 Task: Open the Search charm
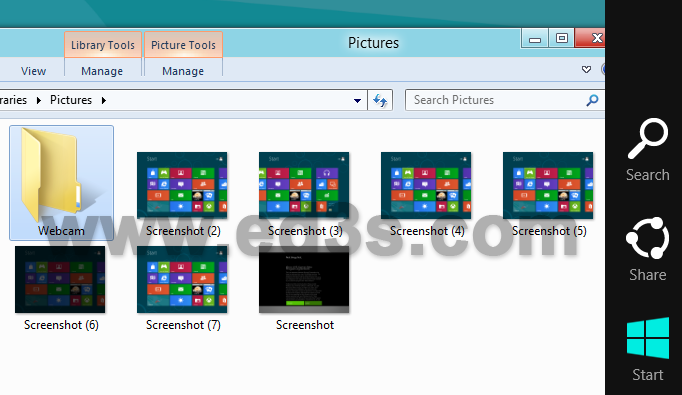coord(648,150)
